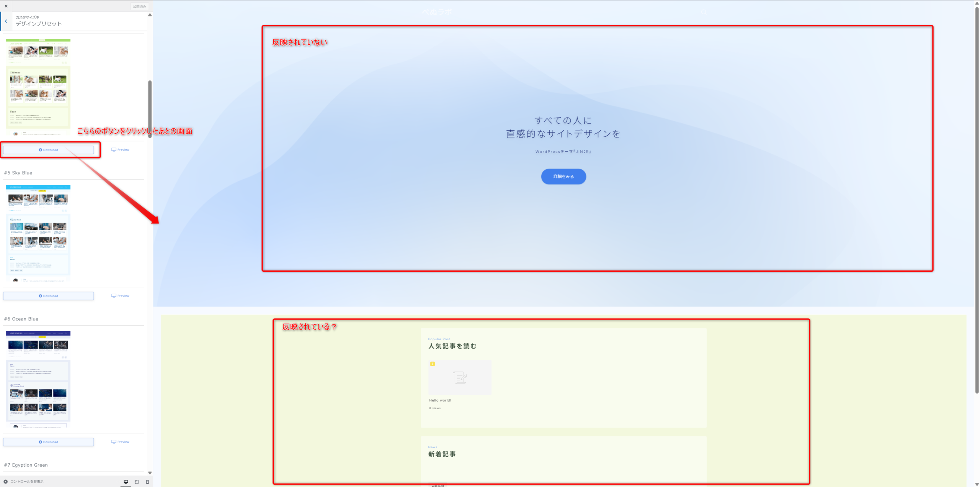Click the 詳細をみる blue button
The width and height of the screenshot is (980, 487).
[563, 177]
